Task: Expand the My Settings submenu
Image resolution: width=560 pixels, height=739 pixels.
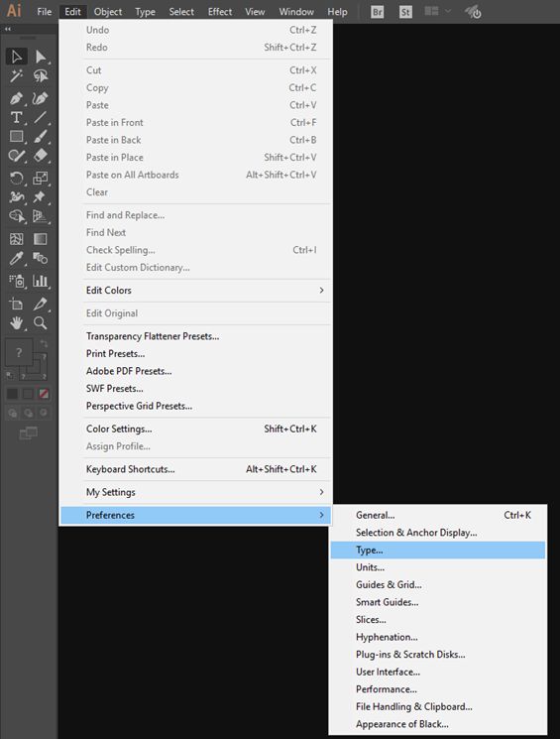Action: (196, 492)
